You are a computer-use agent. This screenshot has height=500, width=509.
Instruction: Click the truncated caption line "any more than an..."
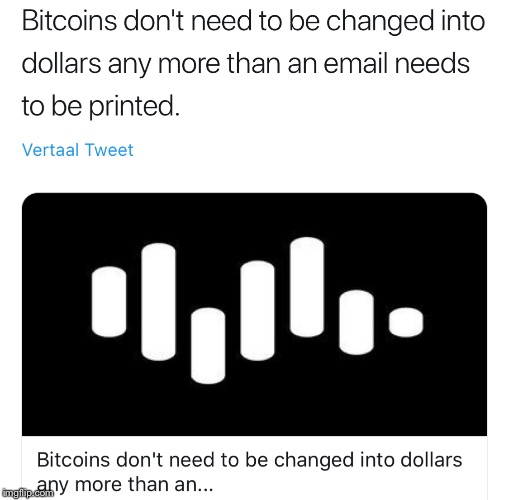pyautogui.click(x=125, y=485)
